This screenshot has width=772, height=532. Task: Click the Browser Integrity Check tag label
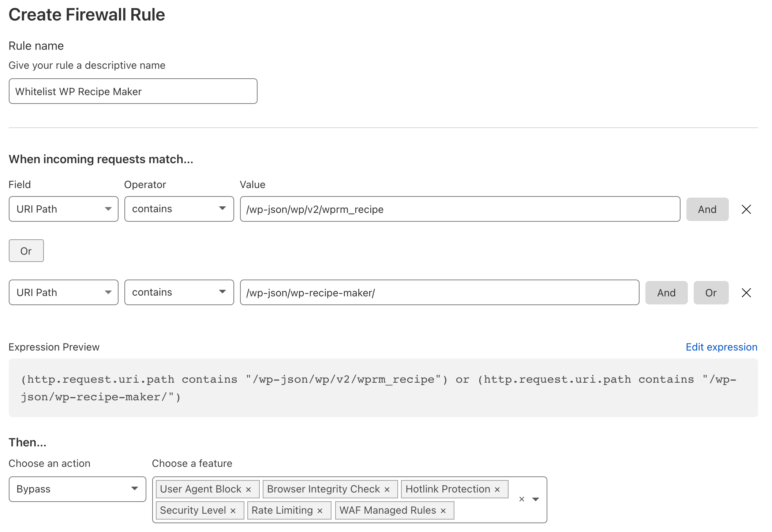[x=323, y=489]
